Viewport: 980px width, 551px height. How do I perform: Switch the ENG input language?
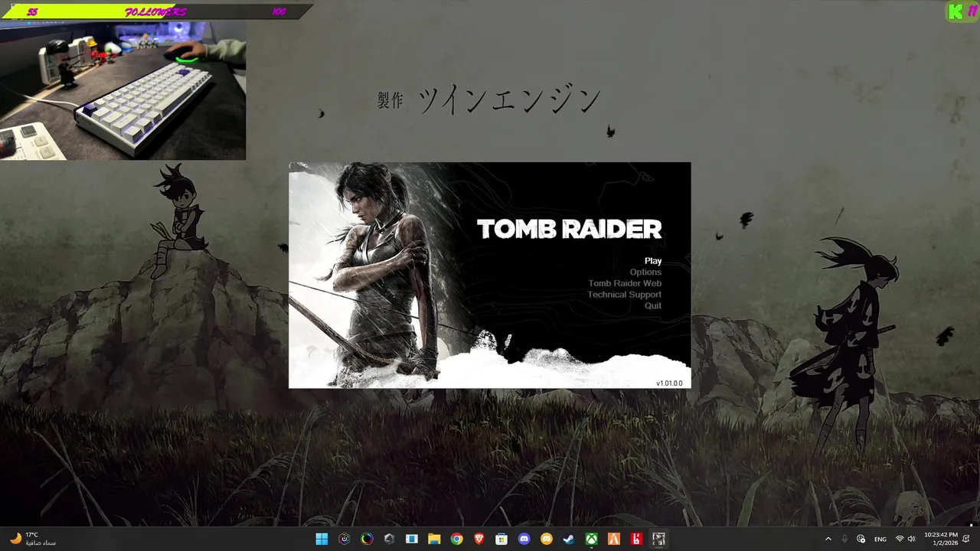pyautogui.click(x=880, y=539)
